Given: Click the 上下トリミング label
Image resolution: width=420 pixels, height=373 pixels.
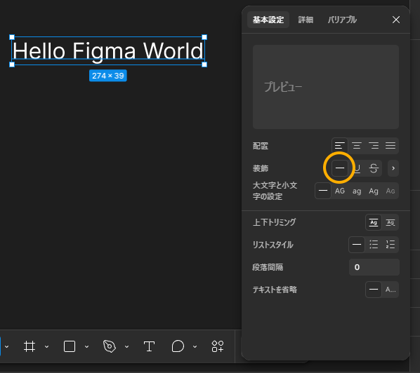Looking at the screenshot, I should pos(274,222).
